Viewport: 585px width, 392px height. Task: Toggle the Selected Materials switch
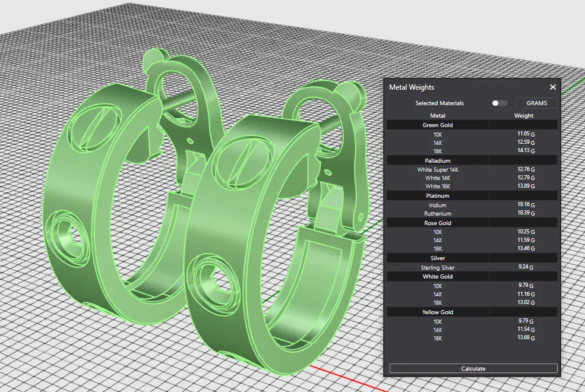[499, 103]
